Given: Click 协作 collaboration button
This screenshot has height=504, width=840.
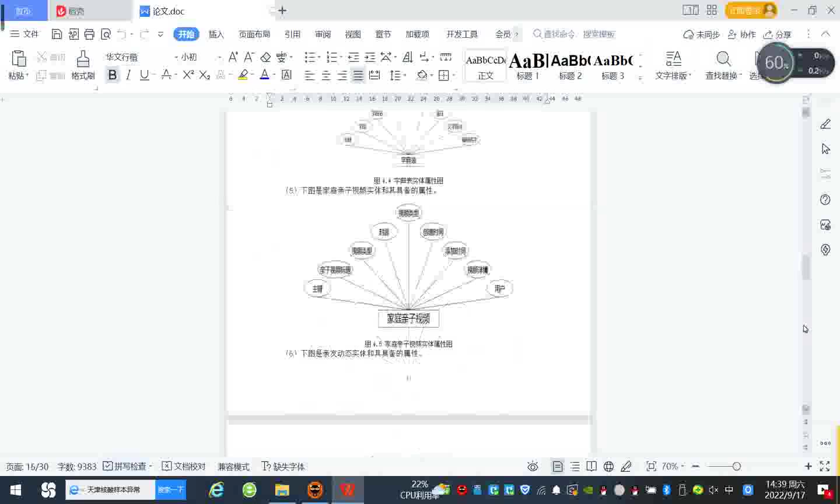Looking at the screenshot, I should click(x=741, y=34).
